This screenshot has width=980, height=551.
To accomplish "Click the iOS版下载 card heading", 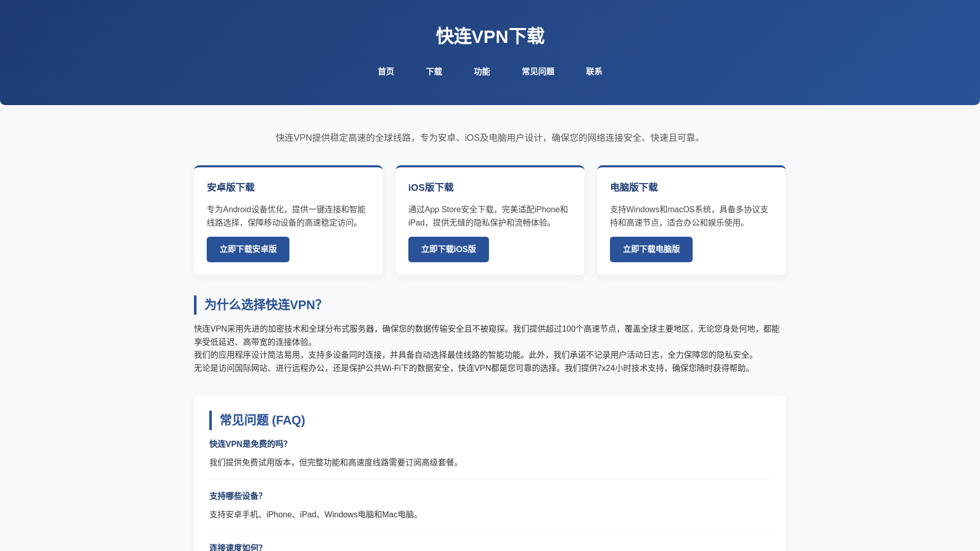I will (431, 187).
